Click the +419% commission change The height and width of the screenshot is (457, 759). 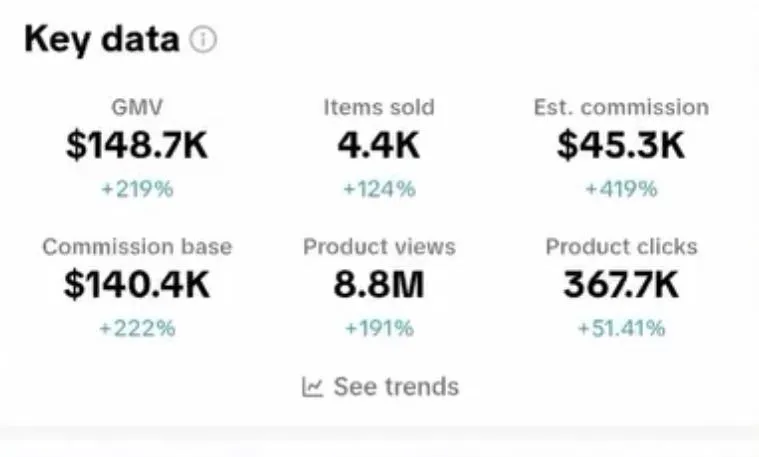pyautogui.click(x=622, y=189)
